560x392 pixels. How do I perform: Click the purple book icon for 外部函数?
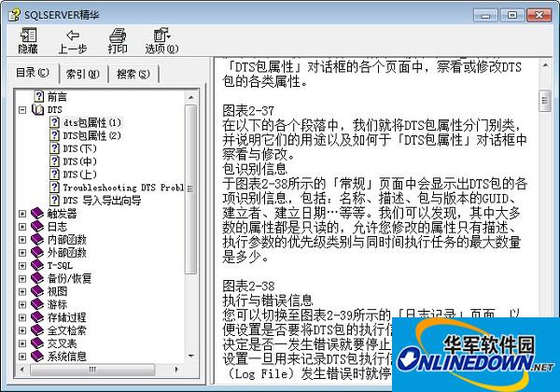point(37,252)
